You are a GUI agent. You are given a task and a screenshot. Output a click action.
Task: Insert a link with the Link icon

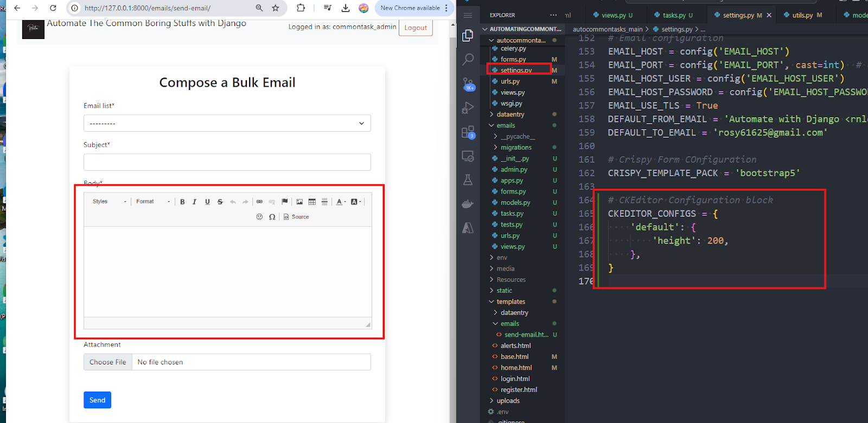pos(259,202)
